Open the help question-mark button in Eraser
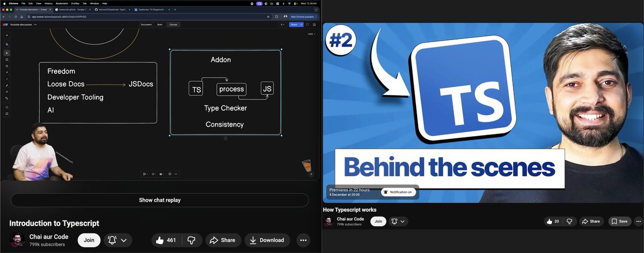644x253 pixels. tap(311, 174)
